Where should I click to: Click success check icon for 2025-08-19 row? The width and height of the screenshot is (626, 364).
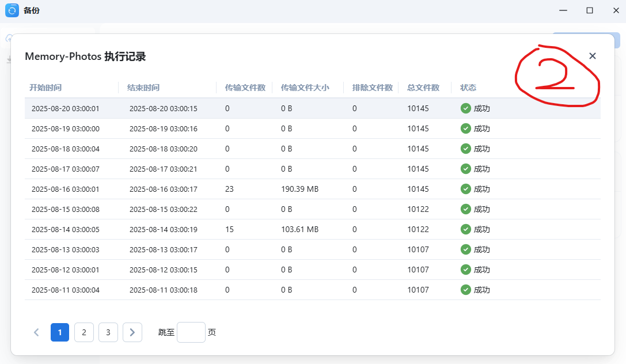click(x=465, y=128)
